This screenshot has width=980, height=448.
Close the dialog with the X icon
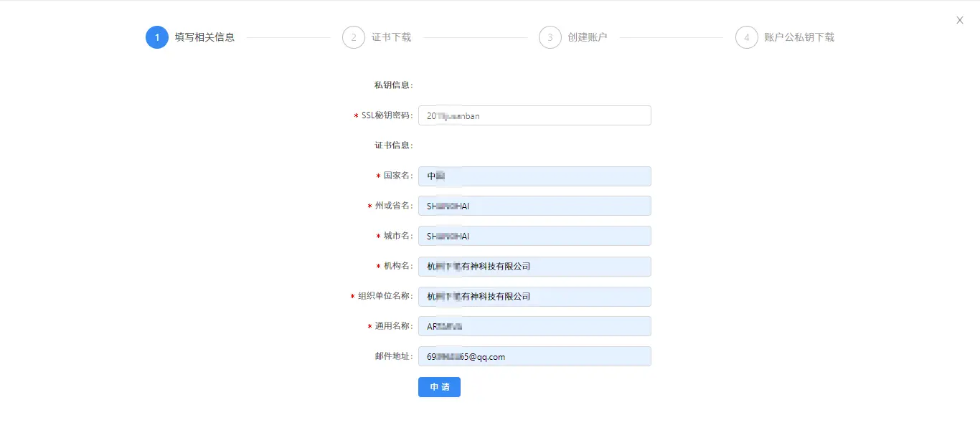pos(959,20)
